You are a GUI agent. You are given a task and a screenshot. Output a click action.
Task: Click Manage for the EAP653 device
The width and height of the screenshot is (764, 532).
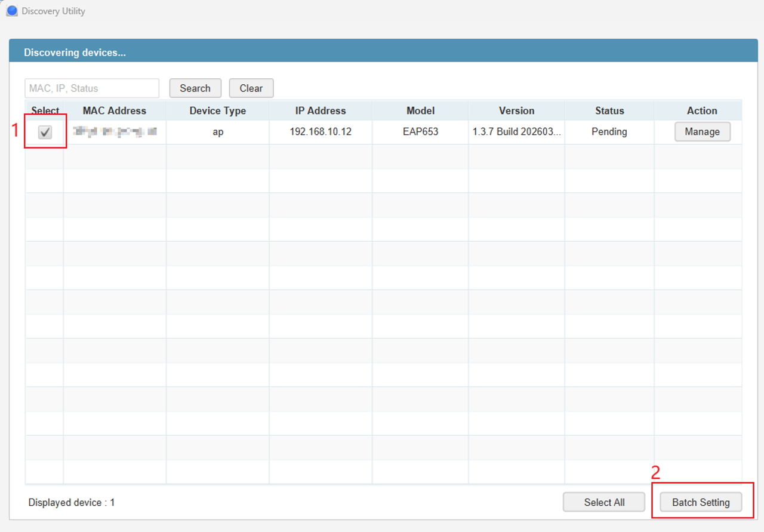pyautogui.click(x=702, y=131)
